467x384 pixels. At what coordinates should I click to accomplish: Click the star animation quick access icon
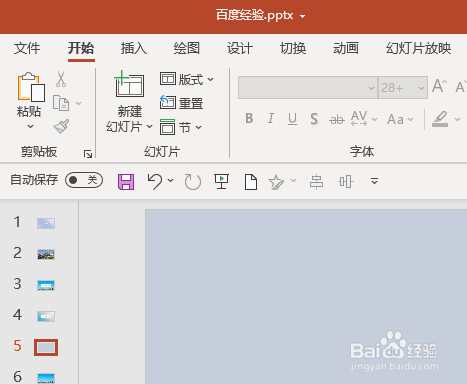pyautogui.click(x=276, y=182)
